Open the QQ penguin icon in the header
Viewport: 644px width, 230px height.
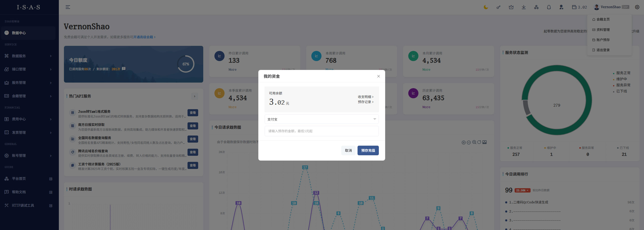[x=549, y=7]
